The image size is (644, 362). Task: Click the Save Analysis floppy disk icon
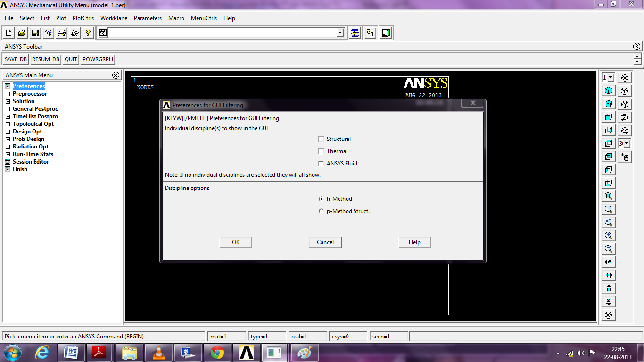click(35, 33)
